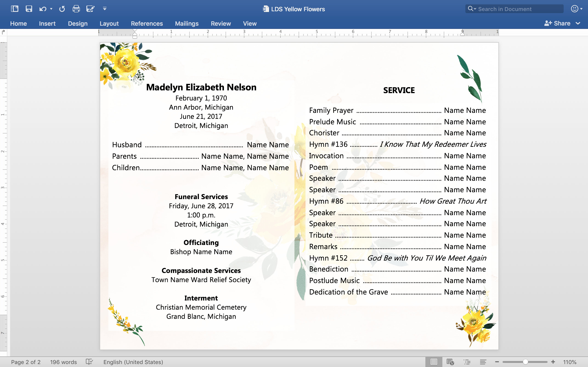Expand the Undo dropdown arrow
588x367 pixels.
[x=51, y=9]
